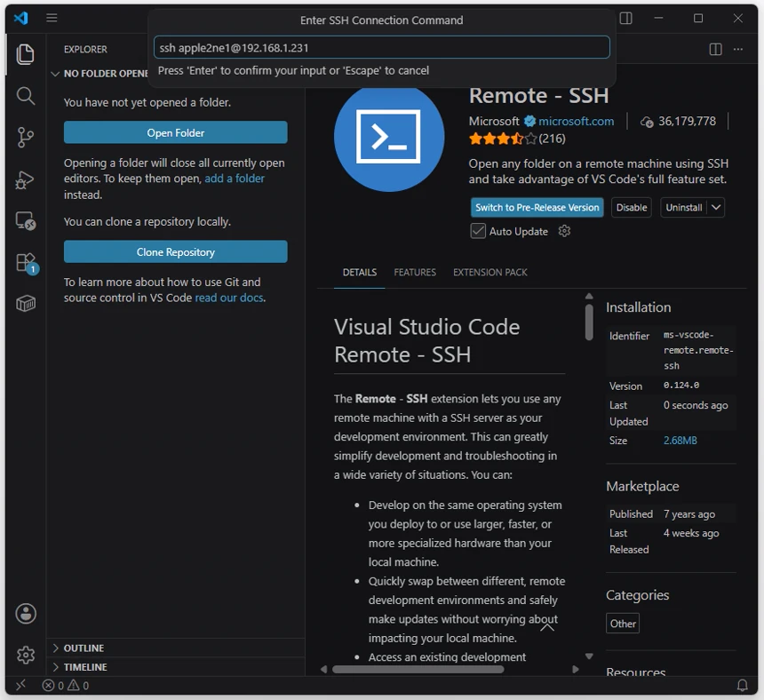Click the left arrow of horizontal scrollbar
764x700 pixels.
click(x=324, y=669)
